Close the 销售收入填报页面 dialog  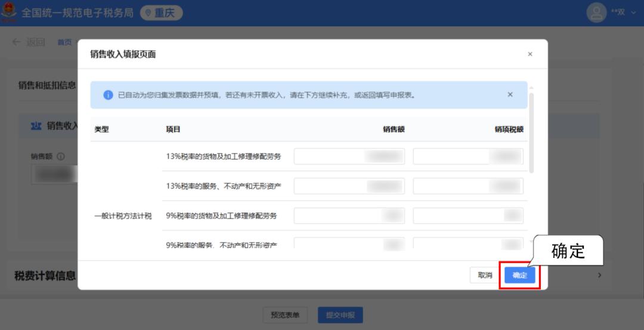pos(530,54)
